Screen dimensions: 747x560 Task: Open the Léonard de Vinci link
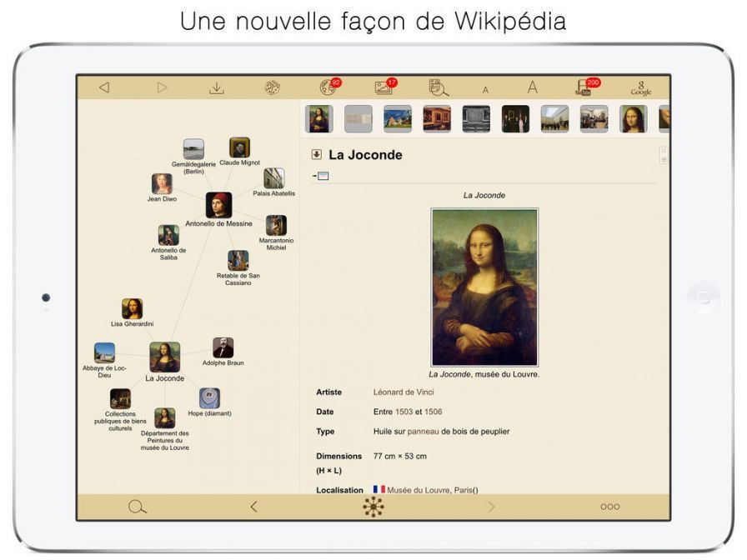tap(404, 392)
